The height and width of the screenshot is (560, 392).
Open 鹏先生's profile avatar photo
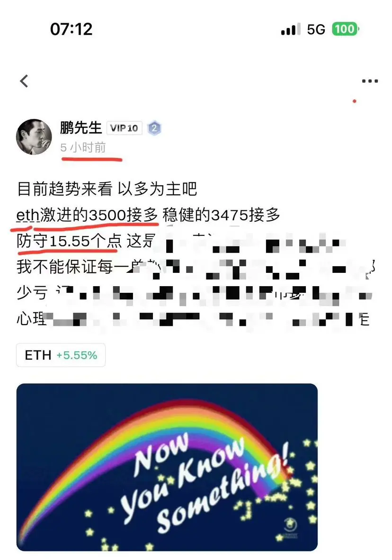click(x=34, y=137)
